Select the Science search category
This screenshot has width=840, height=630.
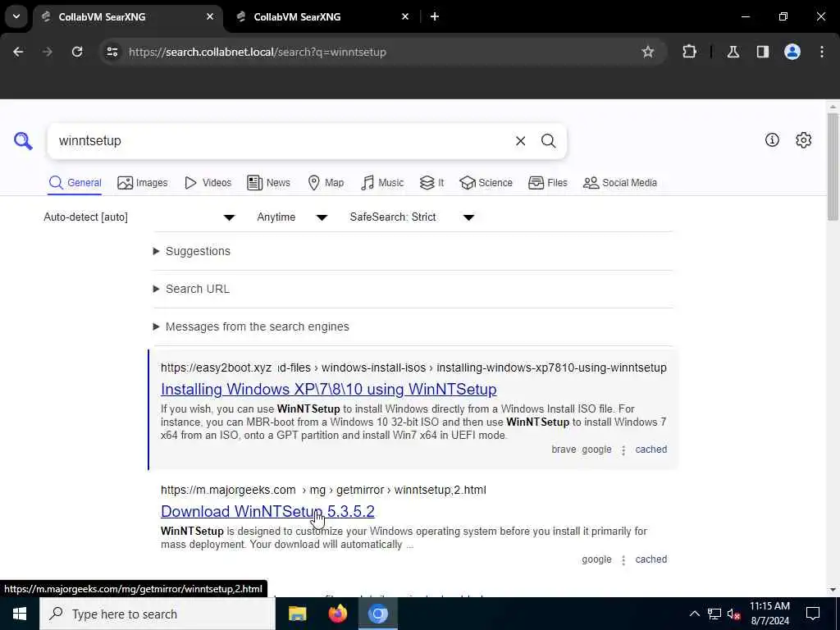486,183
